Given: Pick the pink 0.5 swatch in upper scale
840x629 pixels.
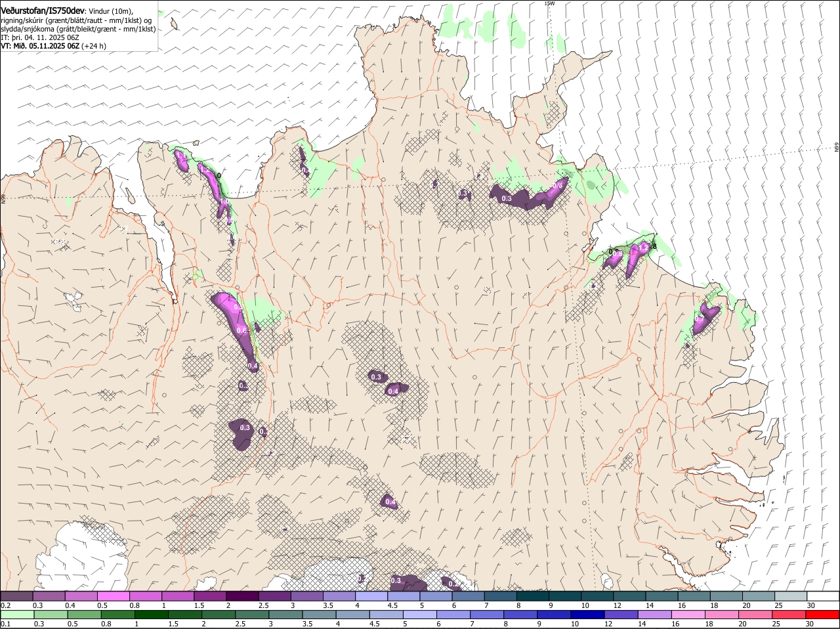Looking at the screenshot, I should coord(114,596).
